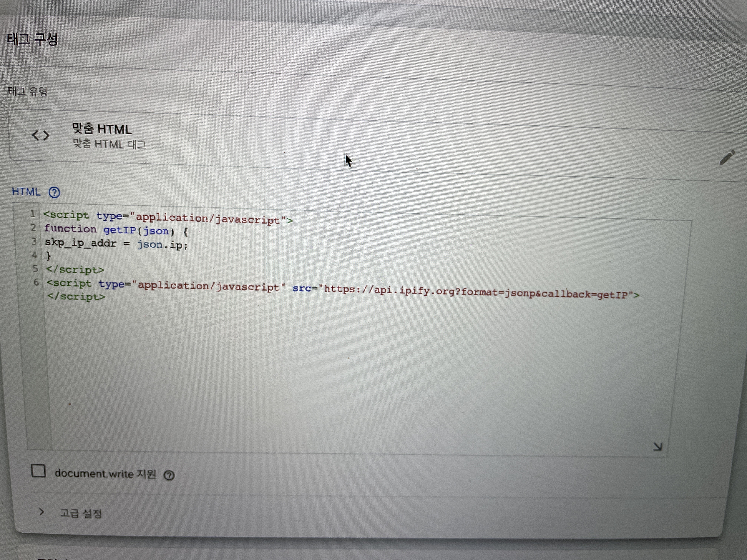Click the 태그 구성 heading
The height and width of the screenshot is (560, 747).
32,39
